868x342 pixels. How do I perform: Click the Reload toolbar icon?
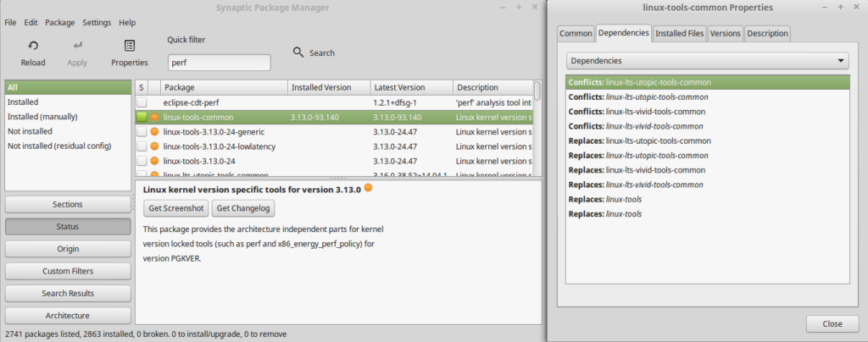click(32, 46)
